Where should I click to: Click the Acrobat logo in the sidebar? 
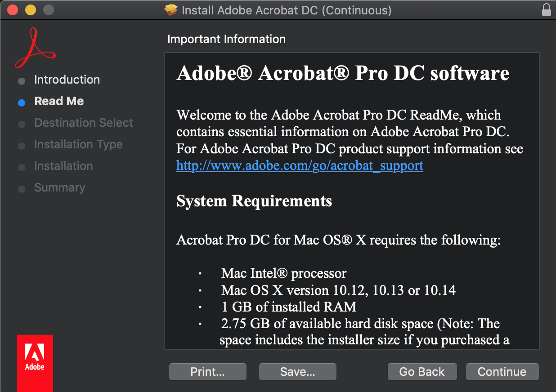pos(35,48)
